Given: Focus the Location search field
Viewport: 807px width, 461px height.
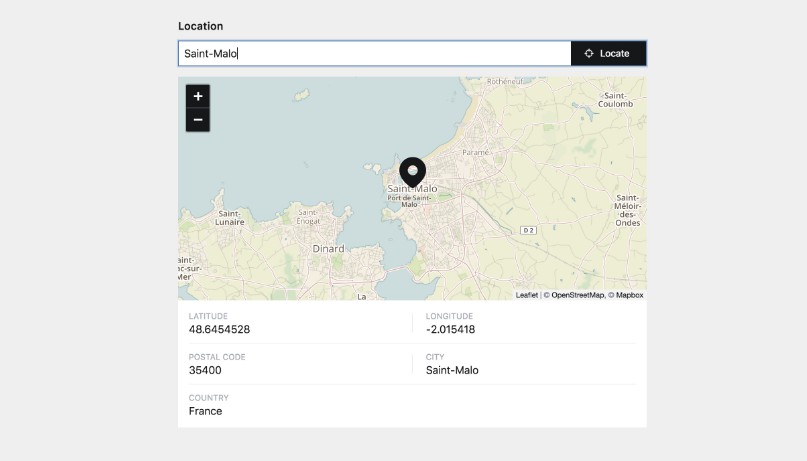Looking at the screenshot, I should 374,53.
